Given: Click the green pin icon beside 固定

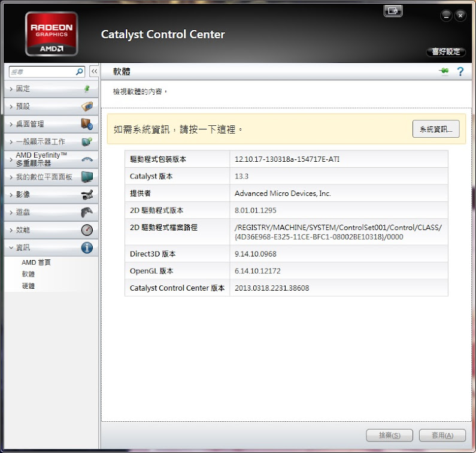Looking at the screenshot, I should (87, 89).
